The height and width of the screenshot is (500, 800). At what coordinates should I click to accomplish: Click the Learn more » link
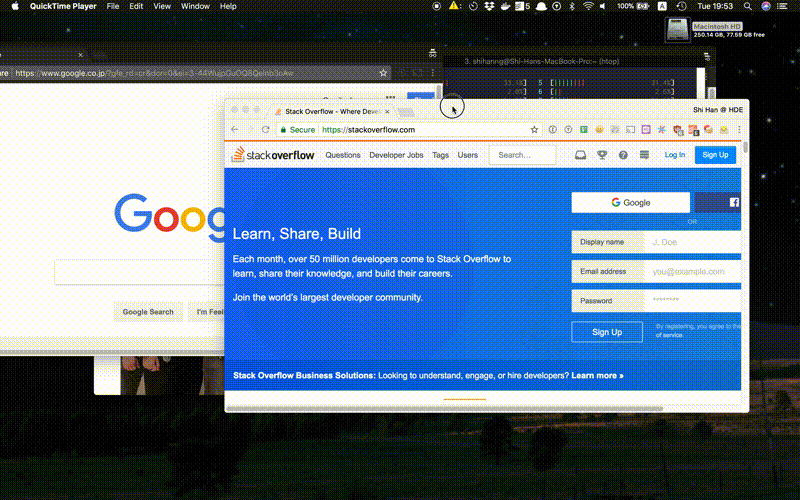pos(597,376)
